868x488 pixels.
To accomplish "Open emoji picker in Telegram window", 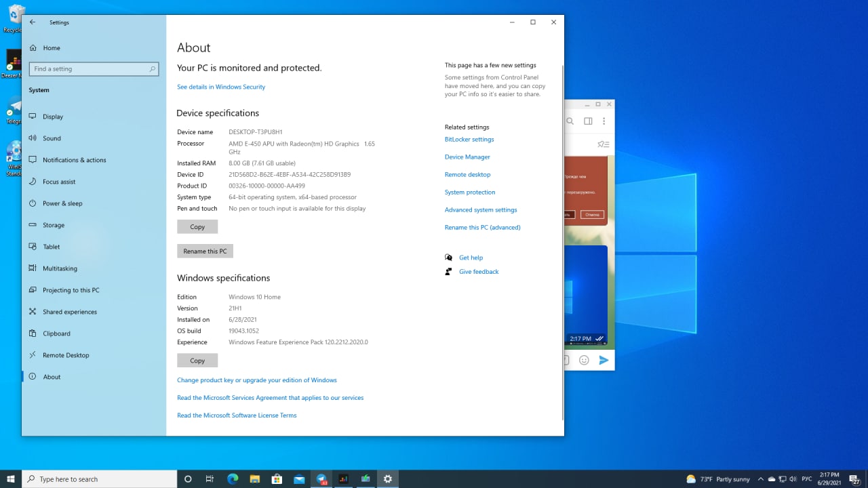I will tap(584, 361).
